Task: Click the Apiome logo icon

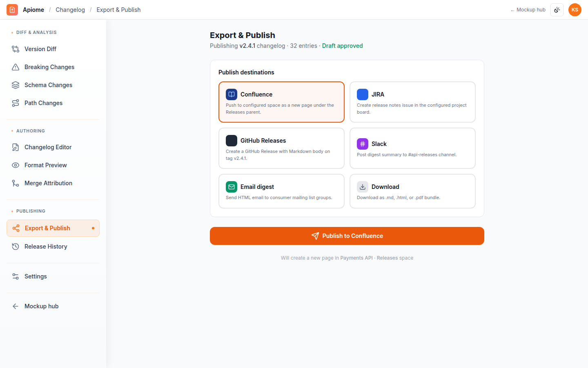Action: (x=12, y=10)
